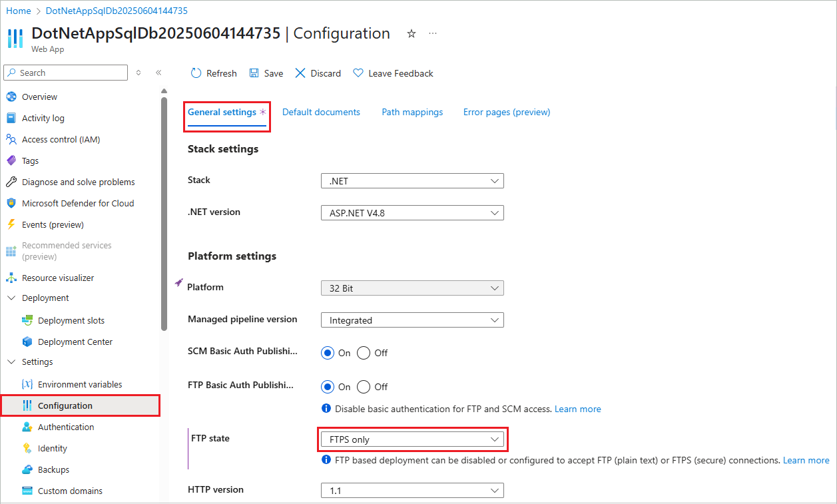This screenshot has width=837, height=504.
Task: Open Deployment slots in sidebar
Action: (71, 320)
